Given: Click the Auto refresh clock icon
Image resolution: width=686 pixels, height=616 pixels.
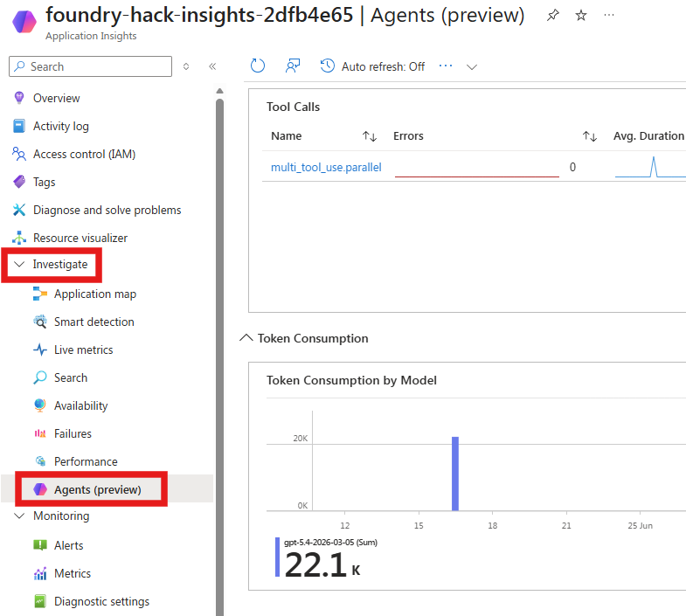Looking at the screenshot, I should pyautogui.click(x=327, y=66).
